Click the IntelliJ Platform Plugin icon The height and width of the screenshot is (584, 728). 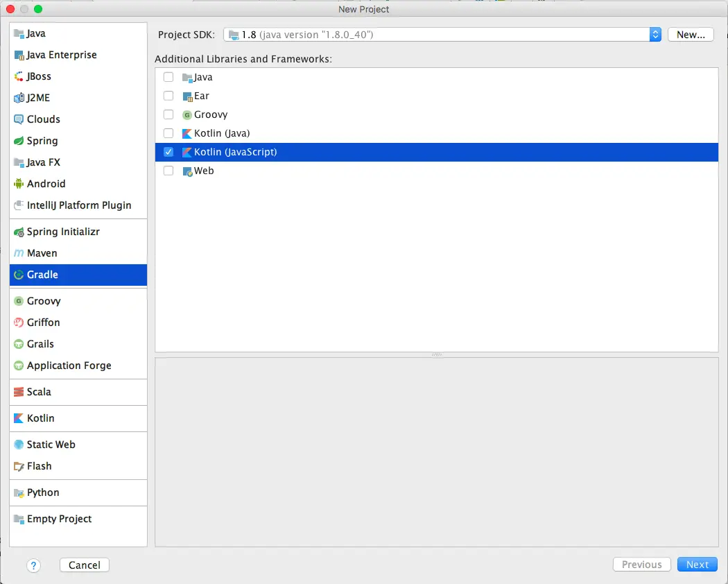(19, 205)
